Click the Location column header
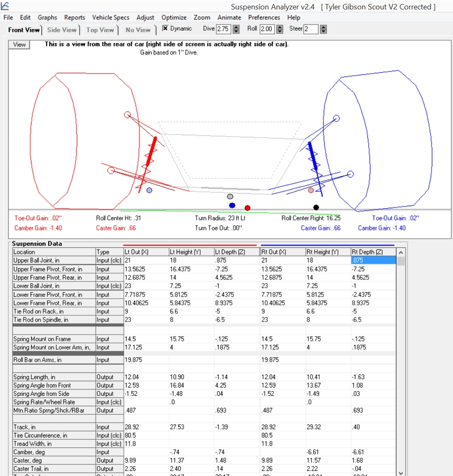Viewport: 453px width, 476px height. pyautogui.click(x=54, y=252)
